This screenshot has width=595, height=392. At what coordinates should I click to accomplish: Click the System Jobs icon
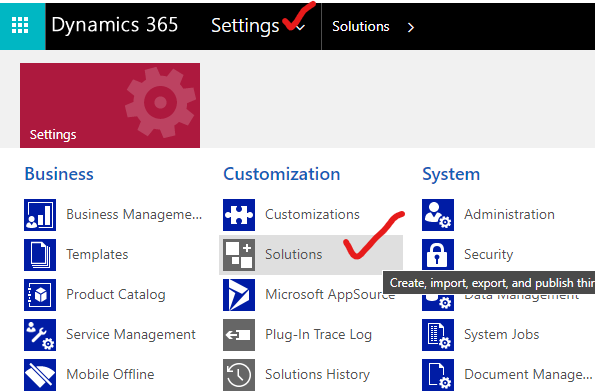(x=438, y=335)
